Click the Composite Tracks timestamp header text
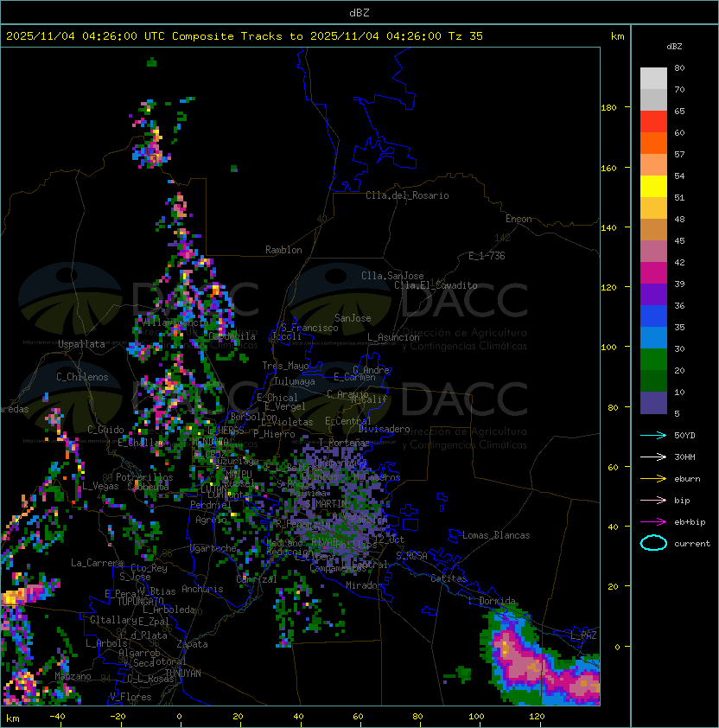Screen dimensions: 719x728 [245, 36]
